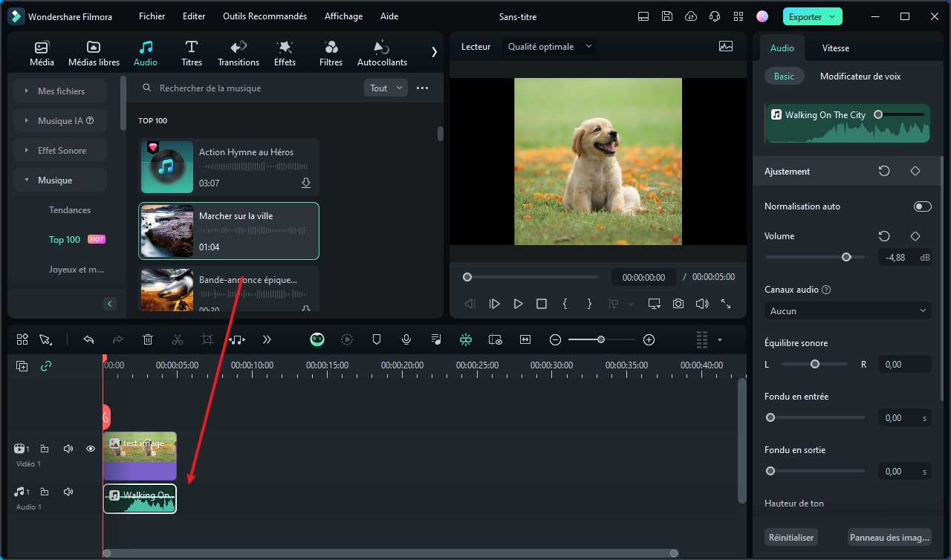Select Tendances music category
This screenshot has width=951, height=560.
pyautogui.click(x=70, y=210)
